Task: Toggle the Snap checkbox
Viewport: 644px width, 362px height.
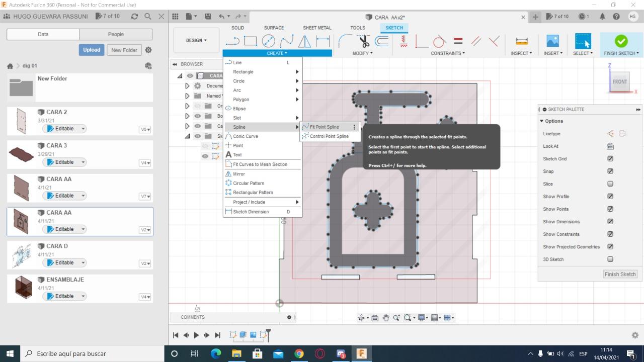Action: click(x=610, y=171)
